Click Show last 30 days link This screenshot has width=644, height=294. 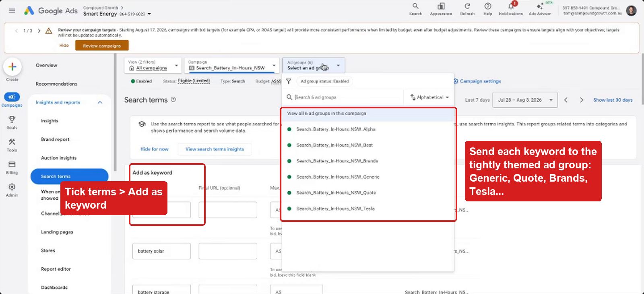613,100
